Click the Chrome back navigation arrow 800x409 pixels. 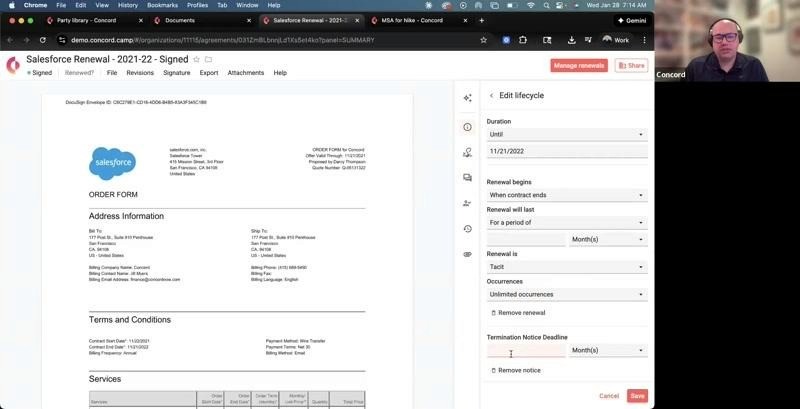(10, 40)
